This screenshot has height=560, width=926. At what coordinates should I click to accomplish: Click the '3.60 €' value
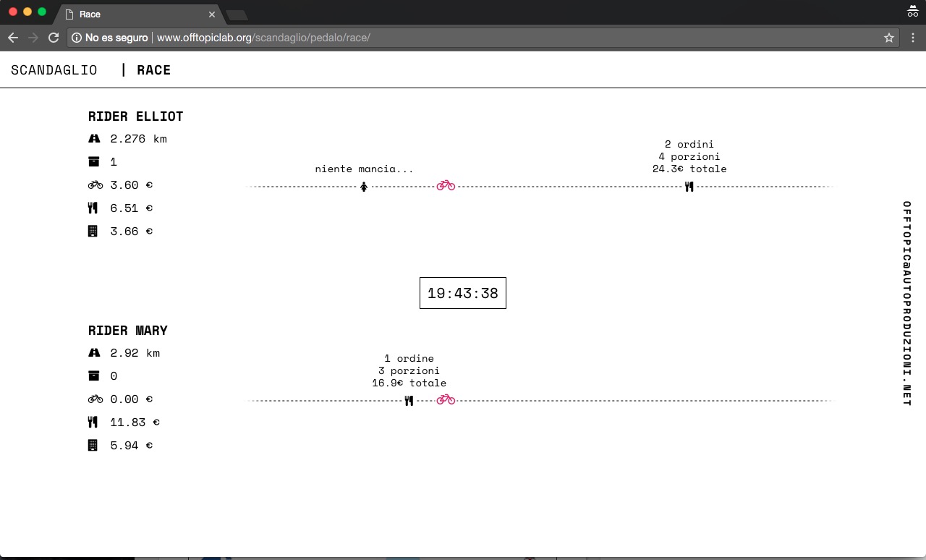[x=131, y=185]
